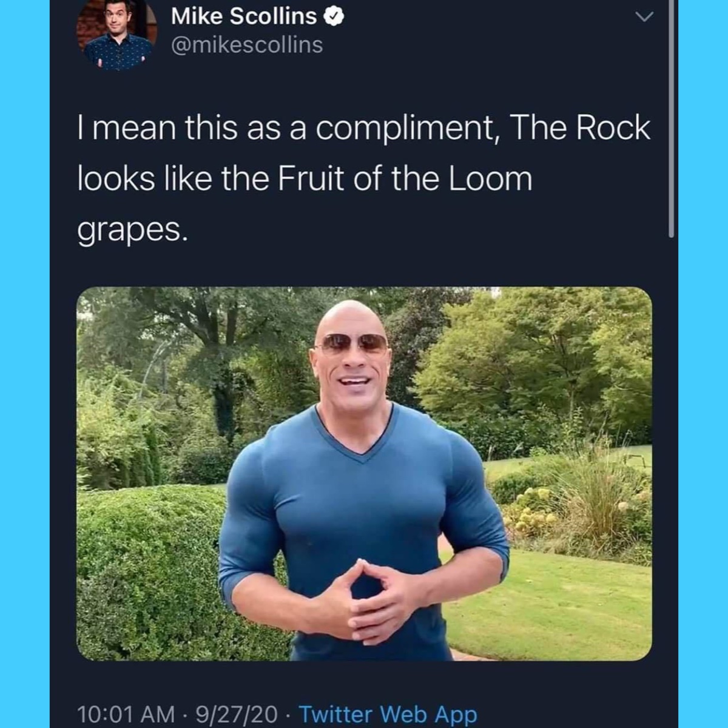The width and height of the screenshot is (728, 728).
Task: Open the Mike Scollins display name link
Action: coord(243,16)
